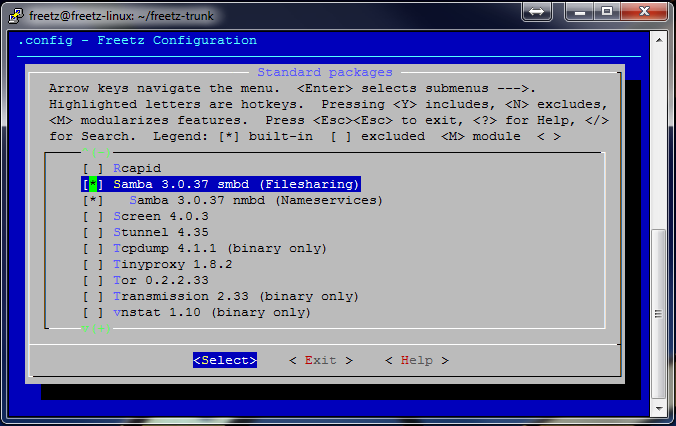Select the vnstat 1.10 menu entry
This screenshot has width=676, height=426.
pos(211,312)
